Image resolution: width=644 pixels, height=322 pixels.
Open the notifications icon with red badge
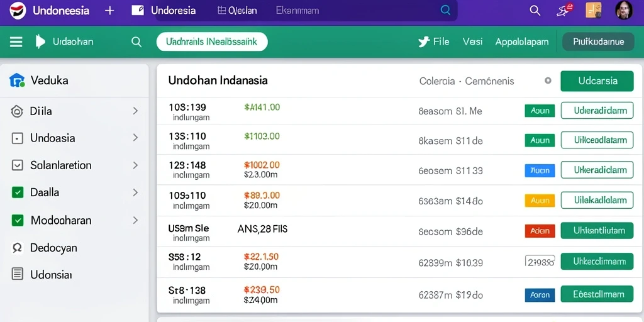[x=564, y=10]
